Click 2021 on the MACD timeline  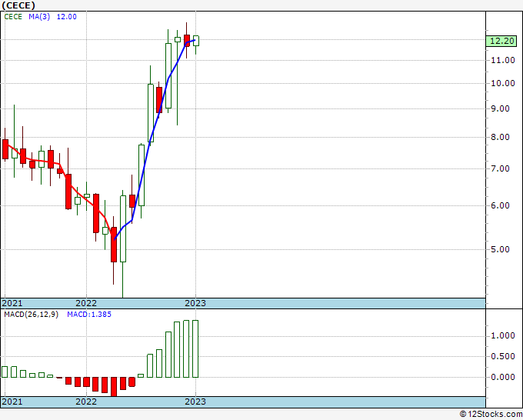pos(12,402)
